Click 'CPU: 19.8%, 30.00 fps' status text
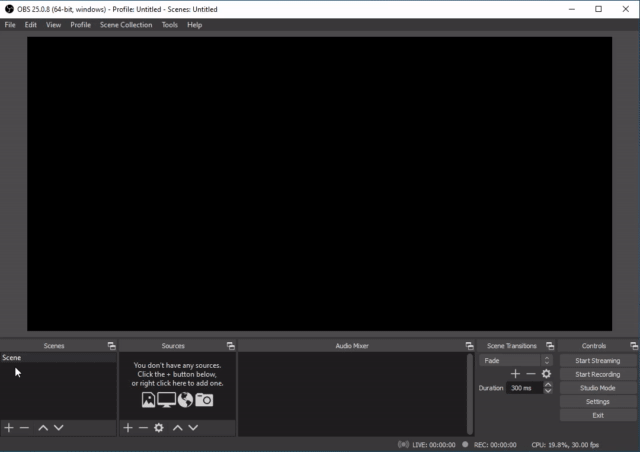This screenshot has width=640, height=452. (x=565, y=445)
